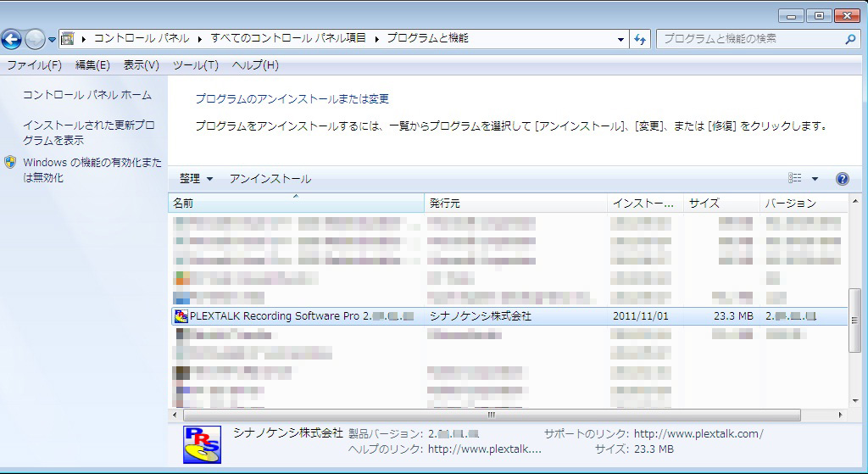This screenshot has width=868, height=474.
Task: Click the magnifier search icon
Action: [x=850, y=39]
